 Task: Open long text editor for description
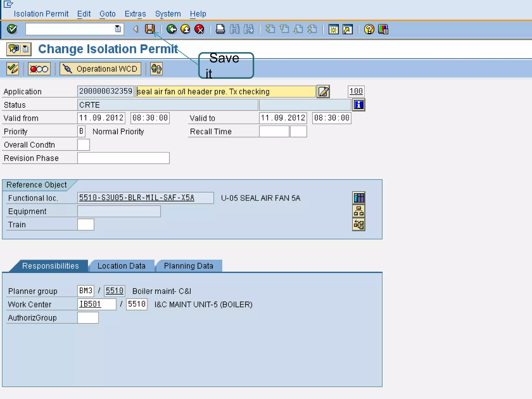323,91
